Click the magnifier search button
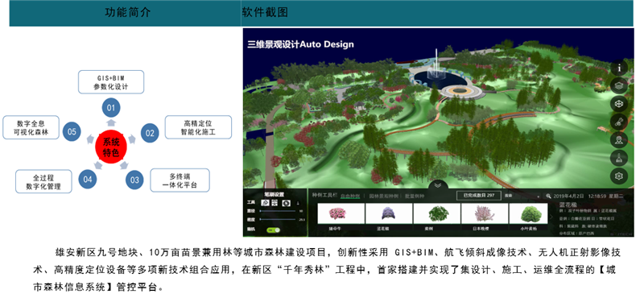The image size is (644, 298). click(x=548, y=197)
